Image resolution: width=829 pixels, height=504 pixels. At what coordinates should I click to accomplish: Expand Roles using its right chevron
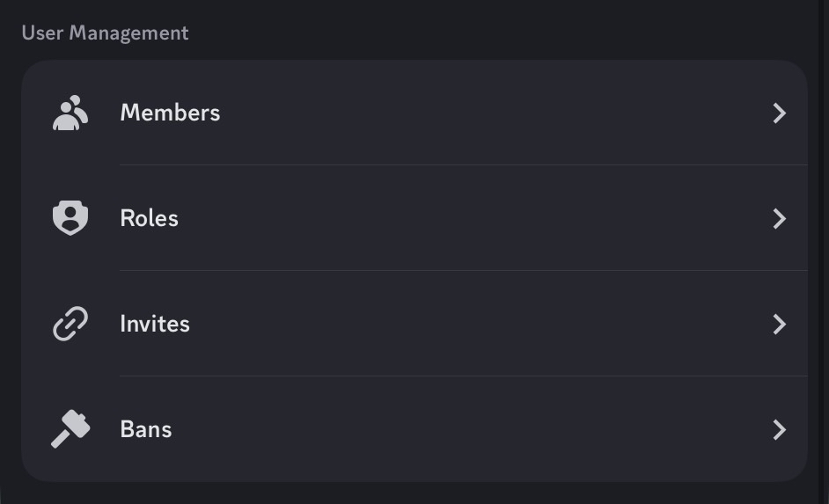pos(779,218)
